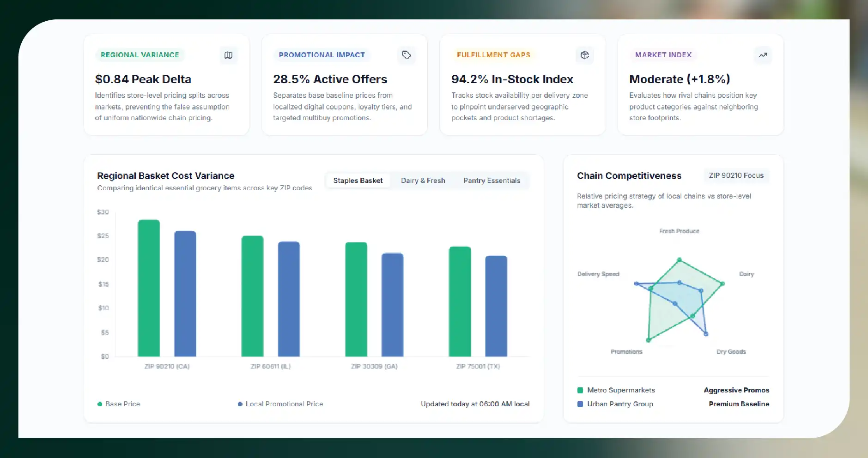The width and height of the screenshot is (868, 458).
Task: Select the Staples Basket tab
Action: [x=358, y=181]
